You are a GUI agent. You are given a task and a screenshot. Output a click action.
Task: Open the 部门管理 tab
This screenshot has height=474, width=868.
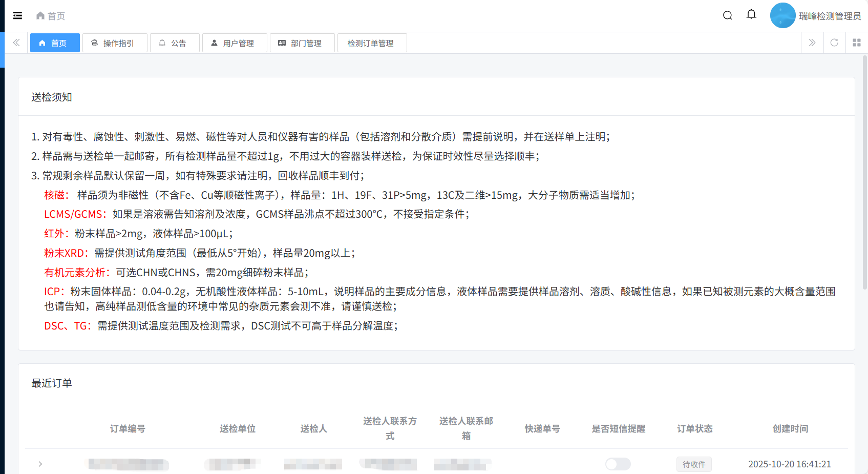click(302, 43)
